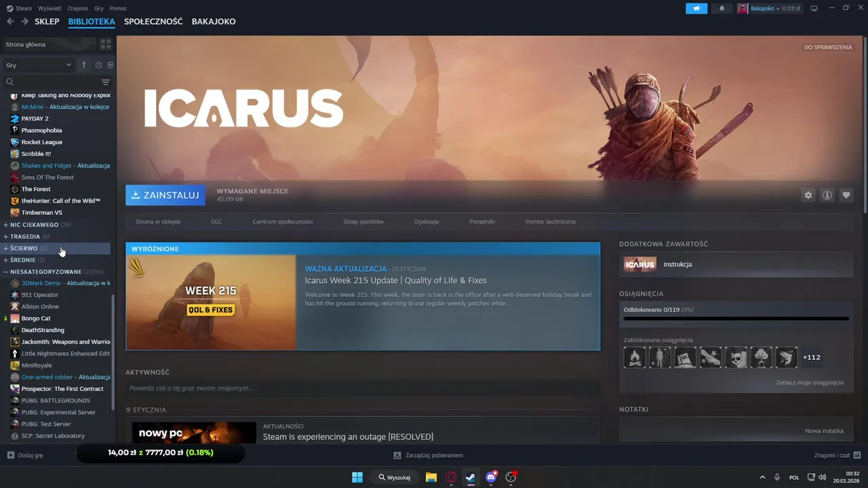The image size is (868, 488).
Task: Open the Gry library filter dropdown
Action: pos(39,65)
